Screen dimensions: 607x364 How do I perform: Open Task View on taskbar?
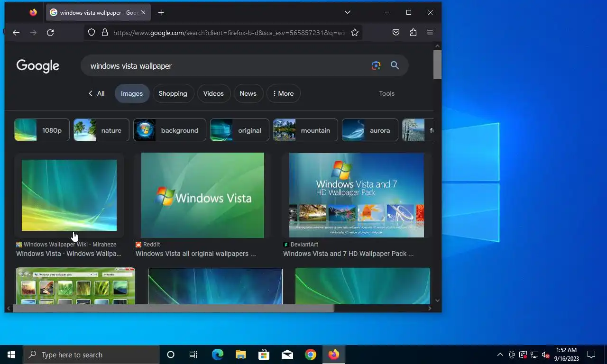click(193, 355)
